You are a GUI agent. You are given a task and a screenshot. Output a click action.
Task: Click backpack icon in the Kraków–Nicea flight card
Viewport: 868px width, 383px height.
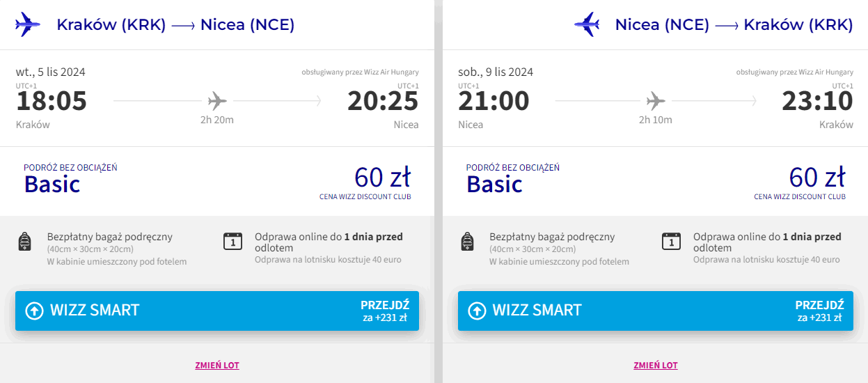click(x=25, y=242)
